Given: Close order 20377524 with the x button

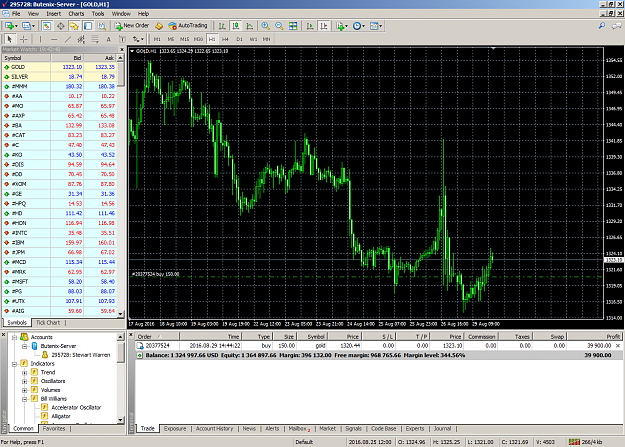Looking at the screenshot, I should point(618,346).
